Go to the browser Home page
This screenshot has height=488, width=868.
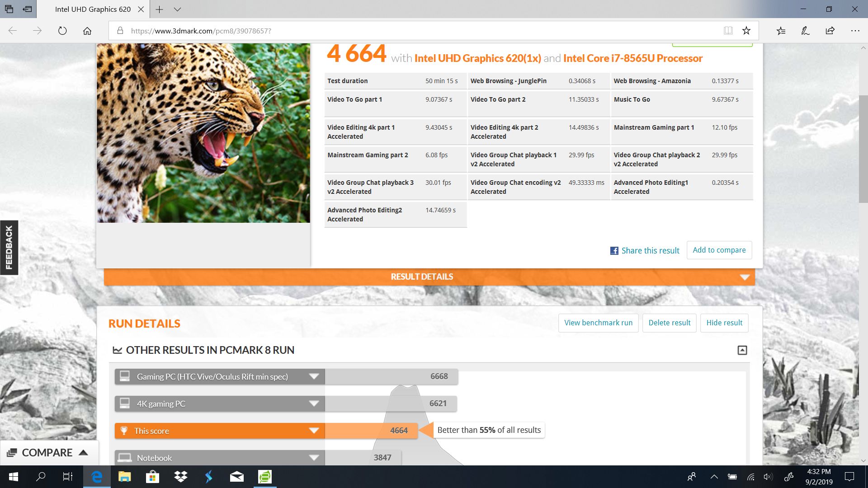tap(87, 31)
